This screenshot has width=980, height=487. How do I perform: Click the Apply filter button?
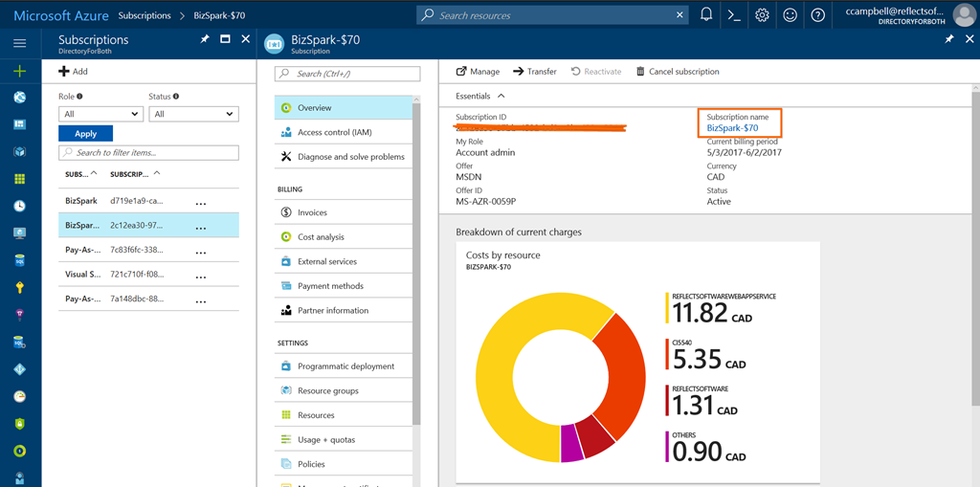85,134
